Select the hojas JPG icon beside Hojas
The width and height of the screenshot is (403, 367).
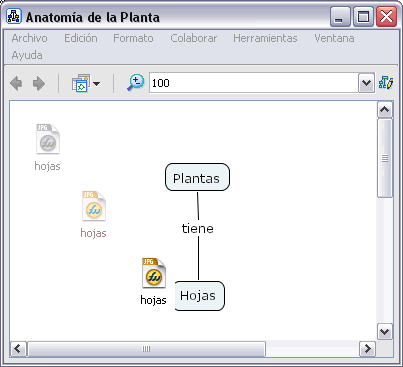[154, 273]
